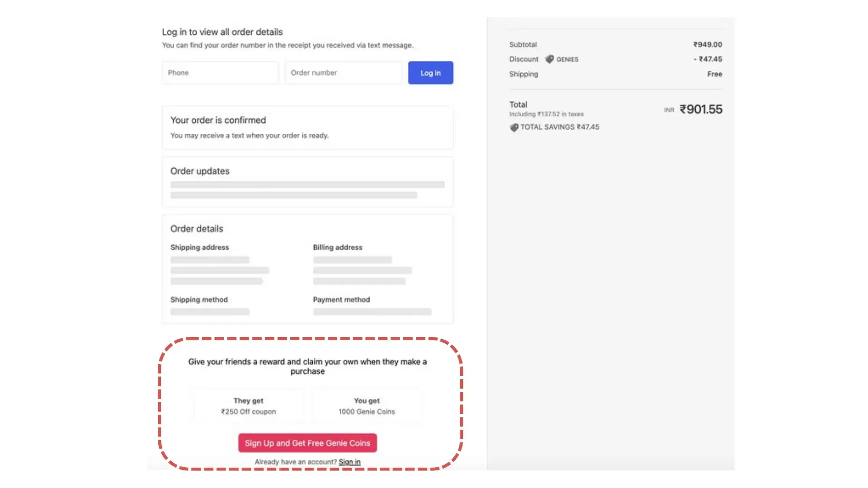This screenshot has height=488, width=868.
Task: Click the Shipping address label
Action: click(199, 248)
